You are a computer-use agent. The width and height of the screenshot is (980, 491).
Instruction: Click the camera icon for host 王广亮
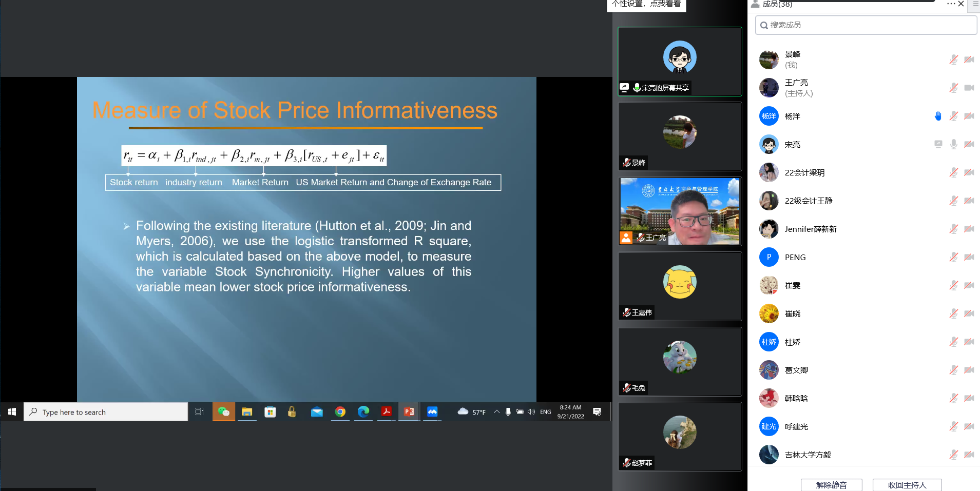[x=969, y=88]
